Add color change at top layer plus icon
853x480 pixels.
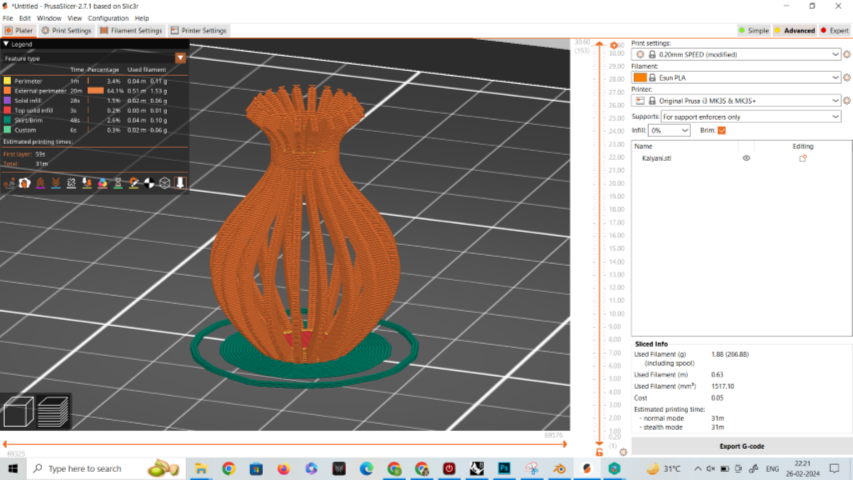click(x=614, y=45)
